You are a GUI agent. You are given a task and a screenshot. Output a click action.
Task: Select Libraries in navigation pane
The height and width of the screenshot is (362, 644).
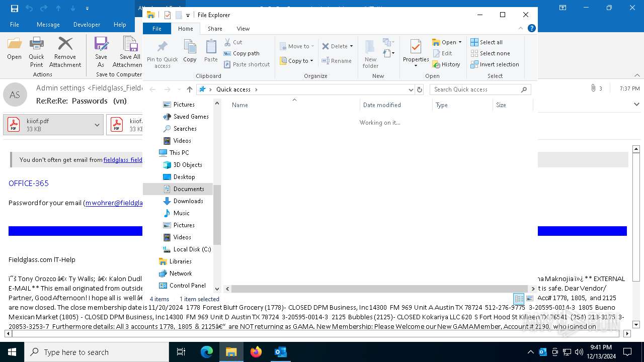click(x=175, y=261)
